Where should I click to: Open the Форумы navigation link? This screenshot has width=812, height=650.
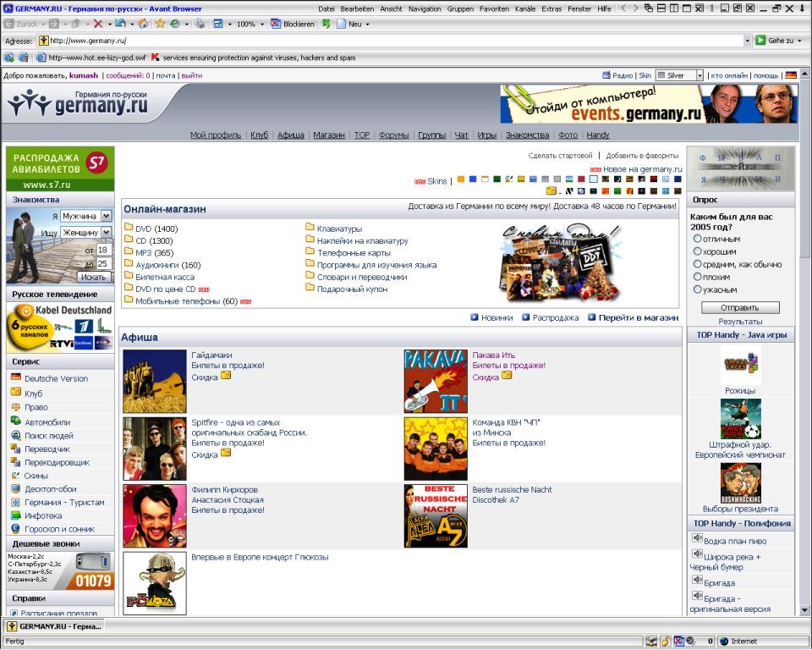click(x=393, y=135)
